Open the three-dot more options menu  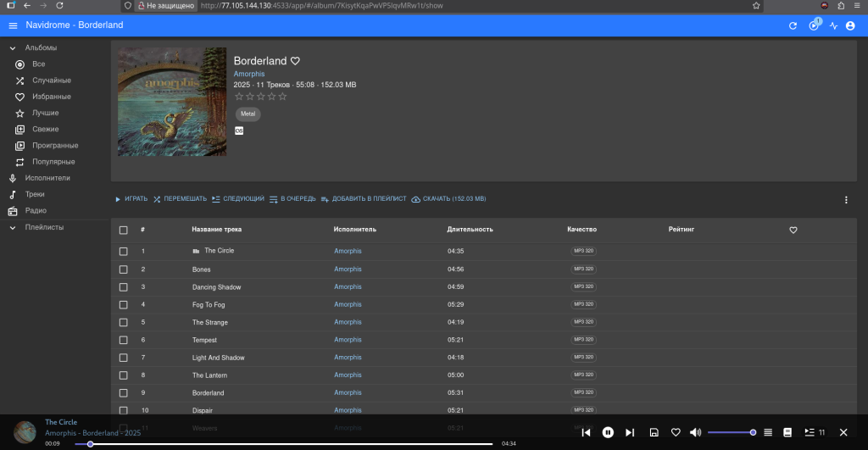pyautogui.click(x=845, y=200)
